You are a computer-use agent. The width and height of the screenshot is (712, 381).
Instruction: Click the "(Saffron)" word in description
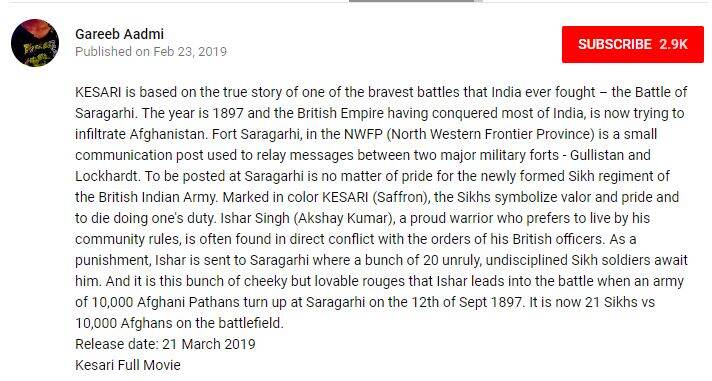click(x=401, y=198)
